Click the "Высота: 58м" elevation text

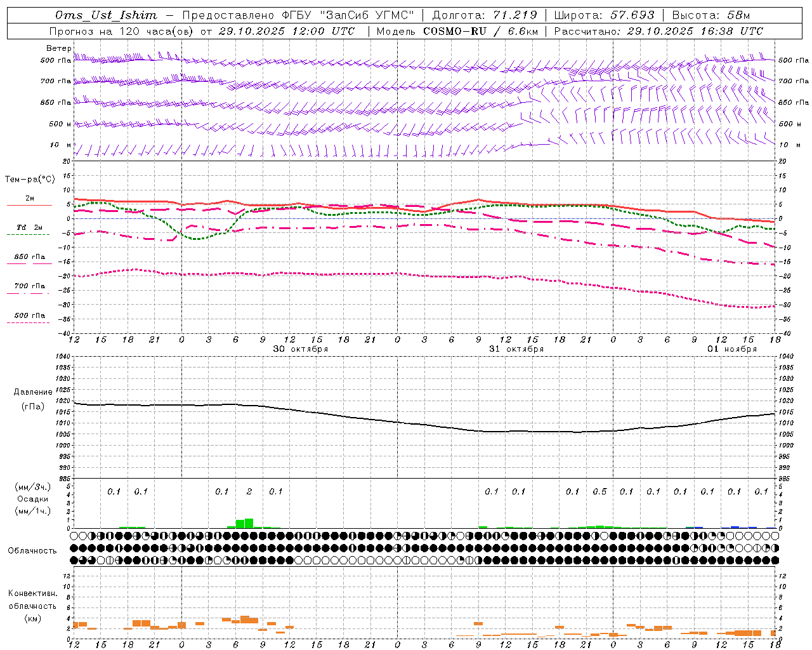(x=710, y=15)
